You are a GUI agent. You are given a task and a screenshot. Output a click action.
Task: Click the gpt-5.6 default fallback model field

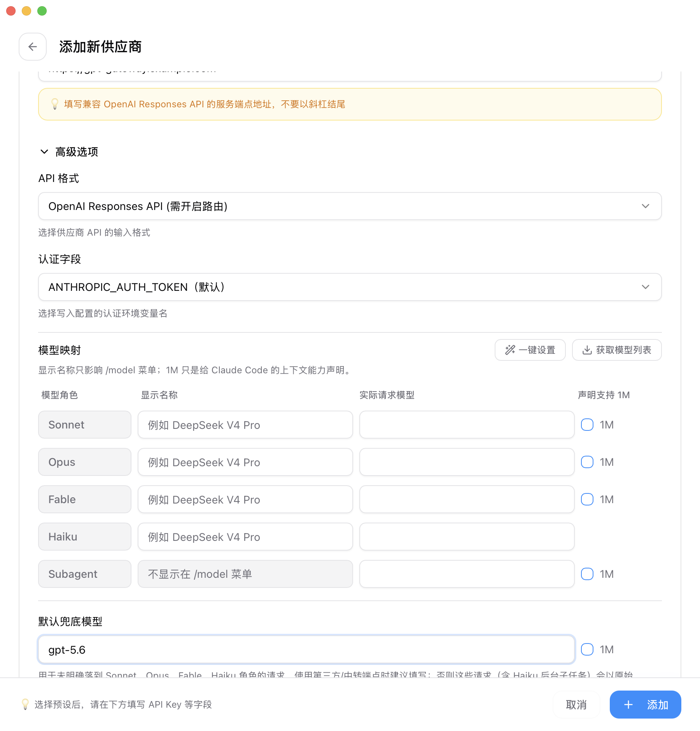306,649
